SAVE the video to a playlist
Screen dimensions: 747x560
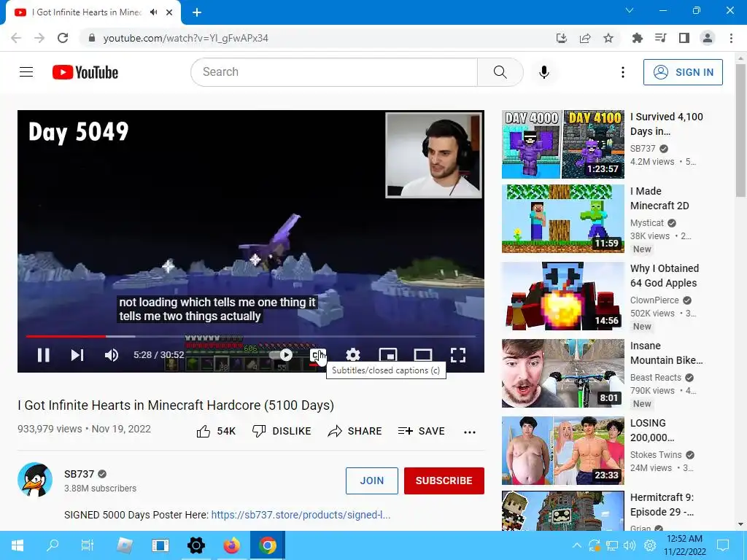click(421, 432)
